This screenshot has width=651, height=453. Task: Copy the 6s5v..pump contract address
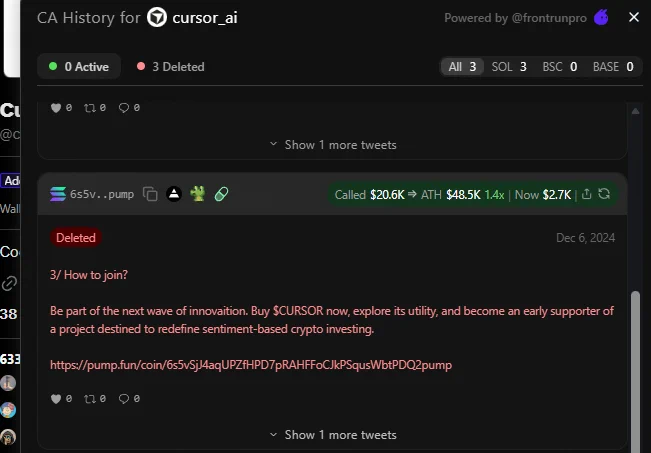[x=150, y=194]
